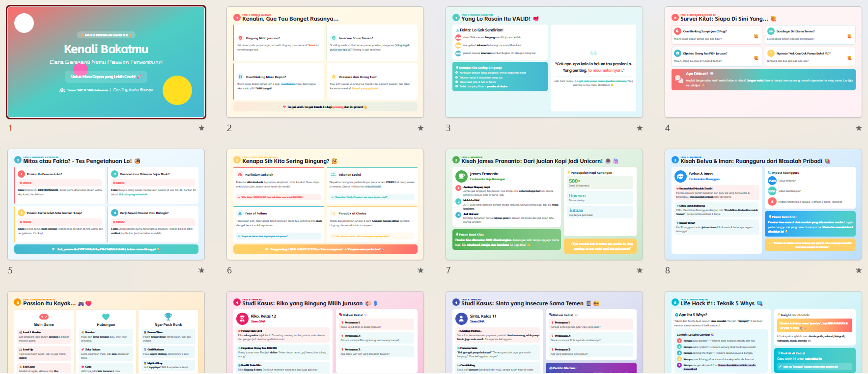Select the 'Kisah Belva & Iman' Ruangguru slide
868x374 pixels.
point(763,205)
